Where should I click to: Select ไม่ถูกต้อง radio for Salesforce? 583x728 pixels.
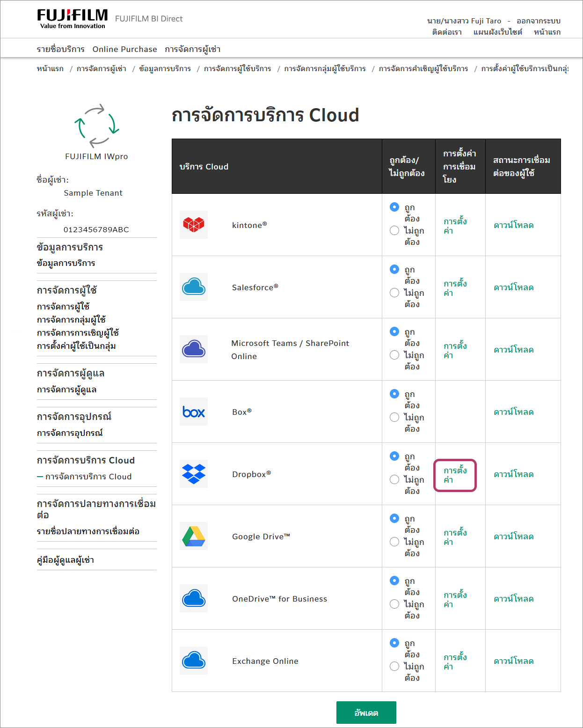[394, 293]
